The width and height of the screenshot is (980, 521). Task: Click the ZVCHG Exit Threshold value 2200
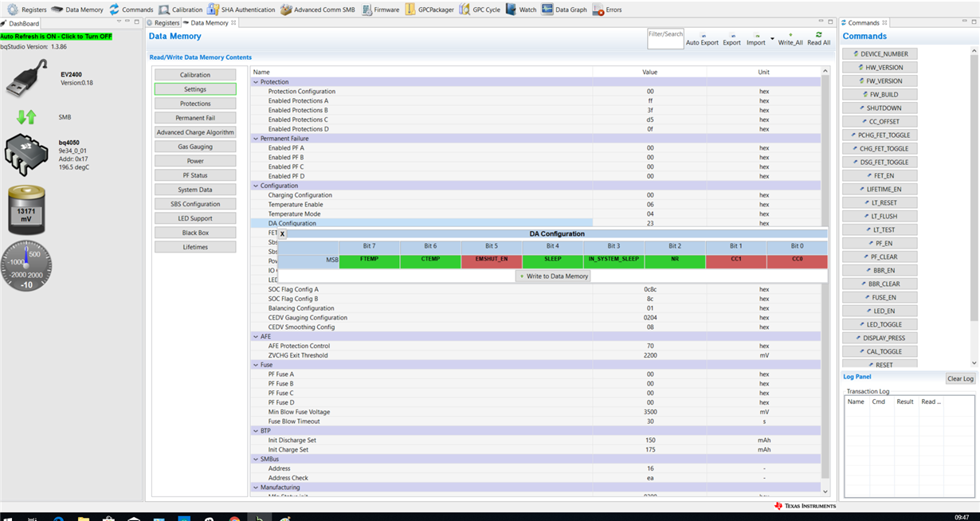tap(650, 355)
